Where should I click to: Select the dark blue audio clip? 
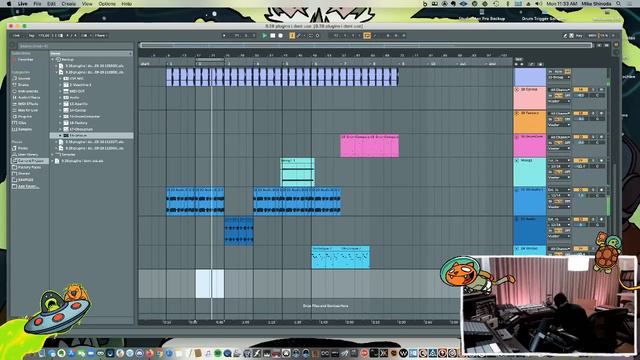(239, 231)
